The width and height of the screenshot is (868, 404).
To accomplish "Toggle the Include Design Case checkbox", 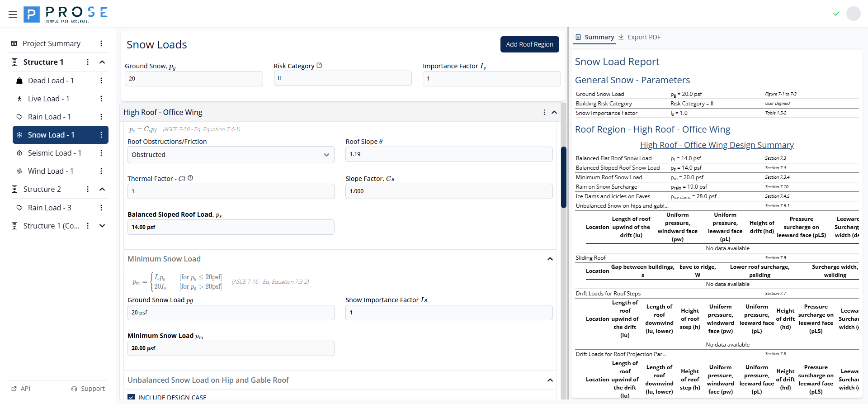I will (x=131, y=397).
